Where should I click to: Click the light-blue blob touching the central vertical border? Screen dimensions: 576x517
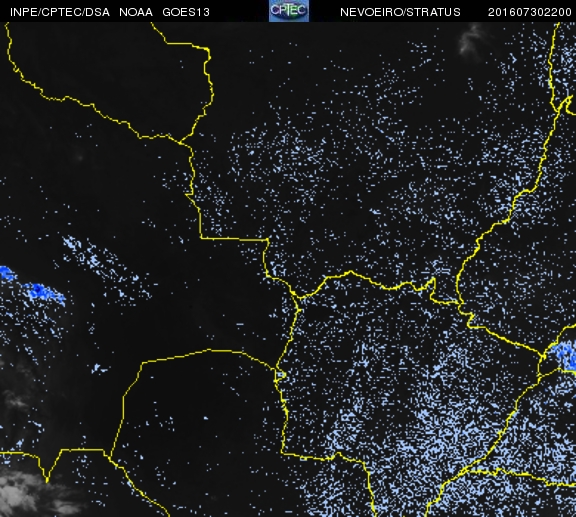[x=281, y=375]
